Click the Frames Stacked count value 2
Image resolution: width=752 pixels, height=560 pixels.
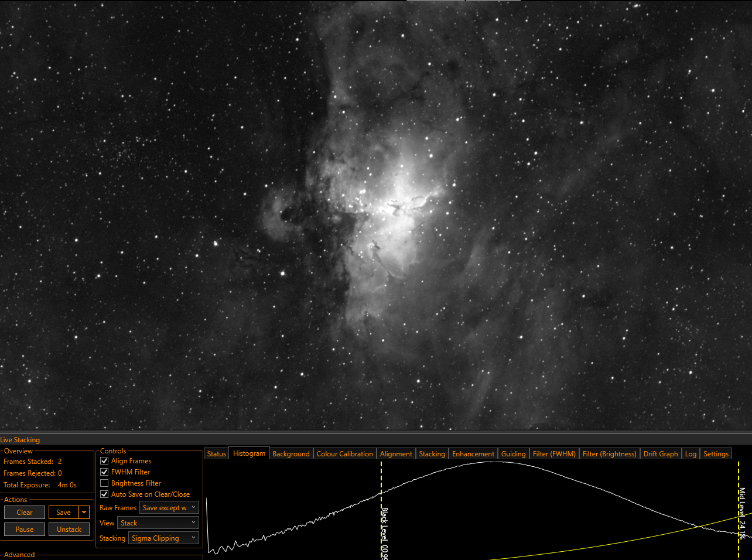click(60, 462)
